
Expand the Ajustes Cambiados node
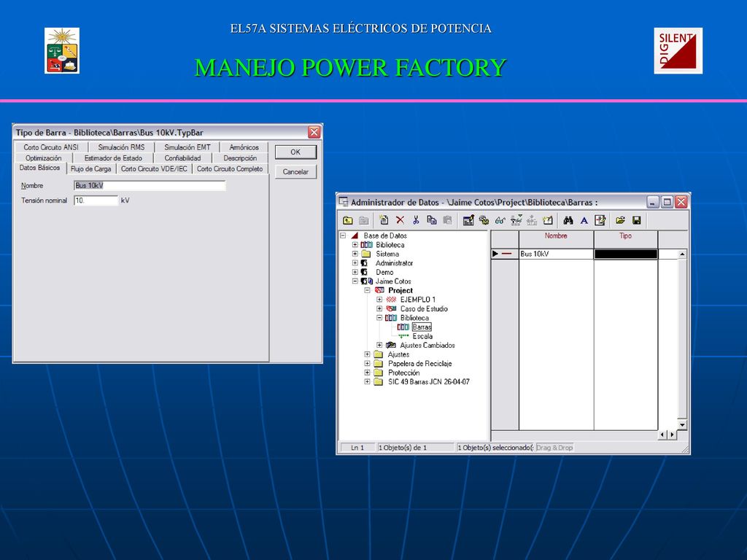point(379,345)
